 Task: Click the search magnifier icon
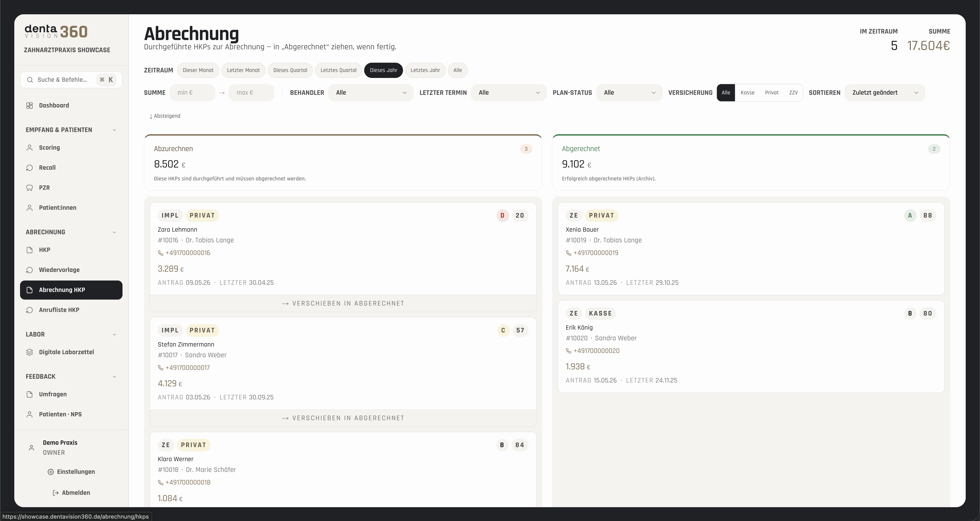[x=30, y=80]
